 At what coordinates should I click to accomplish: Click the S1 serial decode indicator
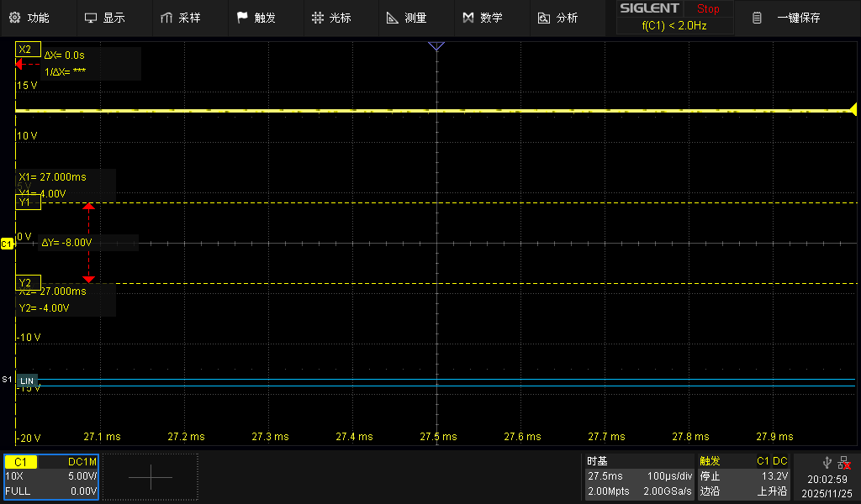tap(7, 380)
